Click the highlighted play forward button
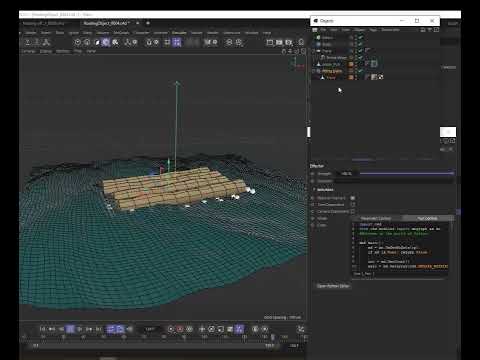The width and height of the screenshot is (480, 360). click(x=70, y=329)
